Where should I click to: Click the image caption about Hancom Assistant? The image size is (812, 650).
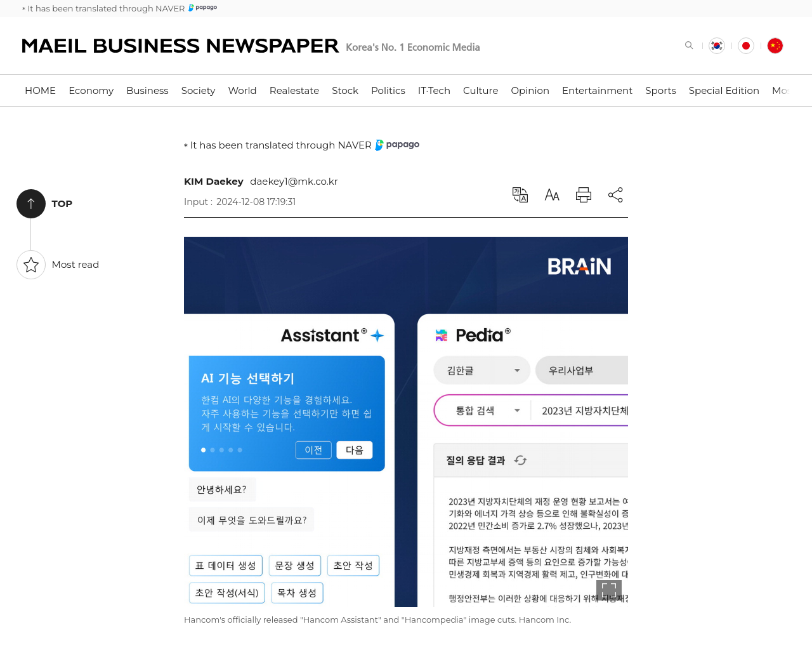[377, 620]
